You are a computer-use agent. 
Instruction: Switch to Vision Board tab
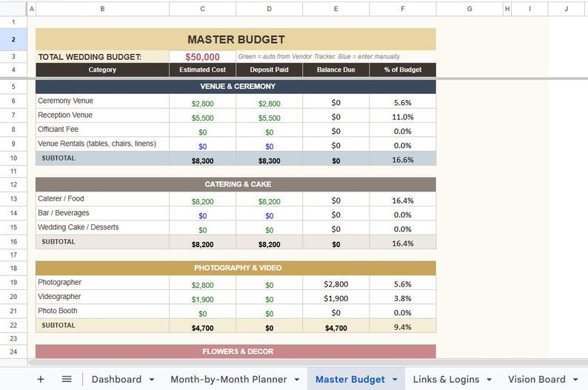coord(537,379)
